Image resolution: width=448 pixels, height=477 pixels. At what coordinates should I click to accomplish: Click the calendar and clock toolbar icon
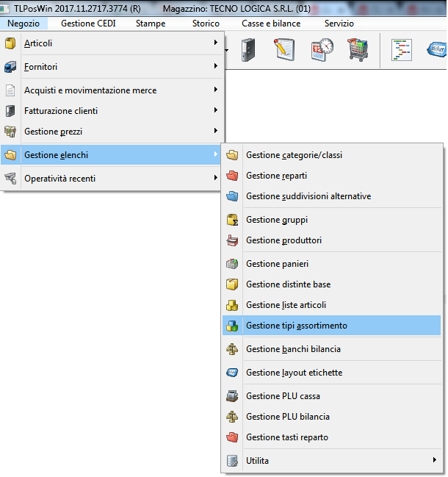(321, 51)
